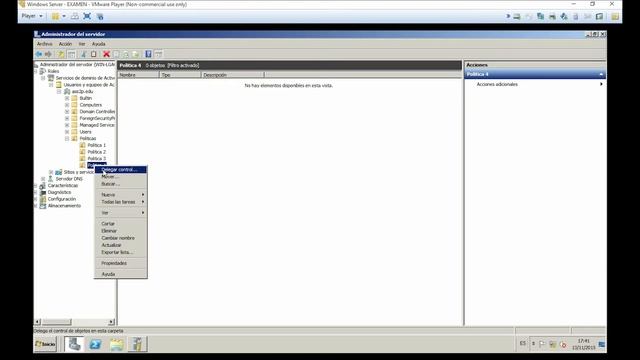Open Todas las tareas submenu
The width and height of the screenshot is (640, 360).
coord(121,202)
